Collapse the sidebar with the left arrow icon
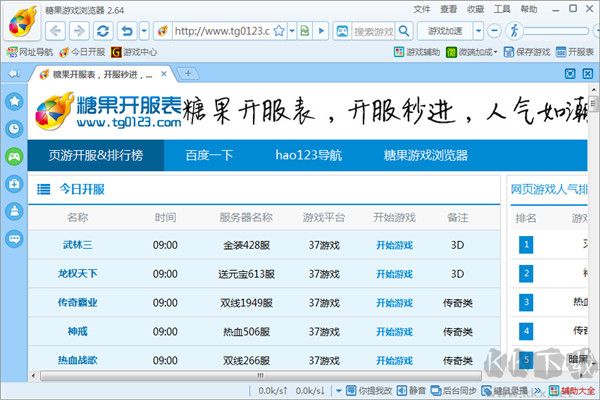Image resolution: width=600 pixels, height=400 pixels. [x=14, y=73]
